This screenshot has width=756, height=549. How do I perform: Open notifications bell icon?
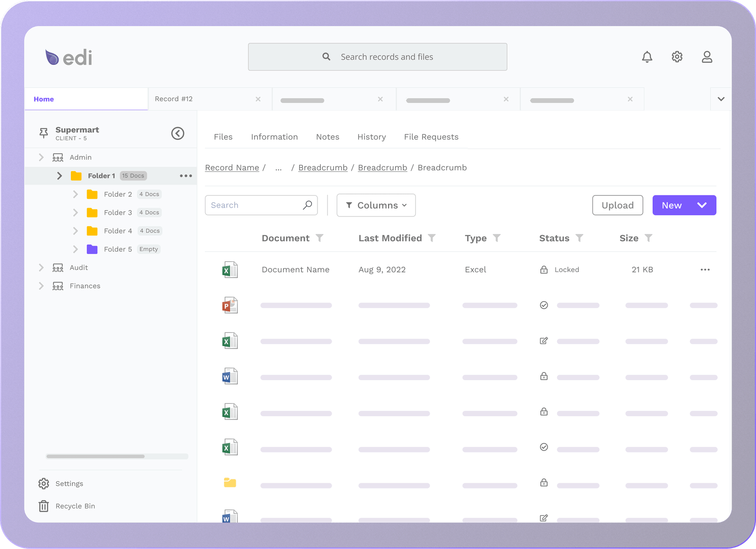pos(647,57)
